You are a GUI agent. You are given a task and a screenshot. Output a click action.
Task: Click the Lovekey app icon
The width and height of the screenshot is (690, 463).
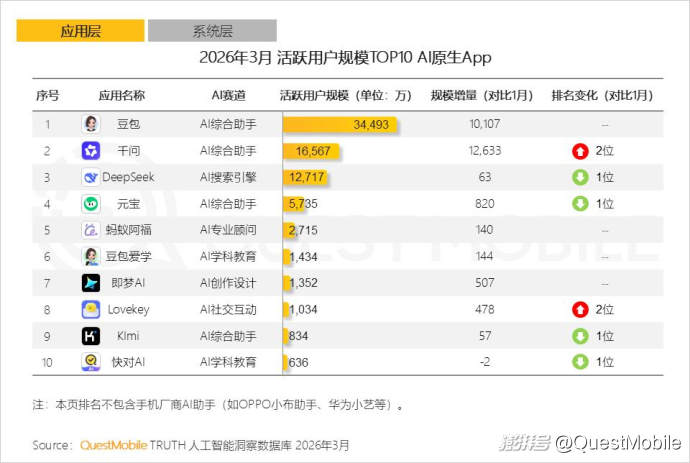(x=91, y=309)
